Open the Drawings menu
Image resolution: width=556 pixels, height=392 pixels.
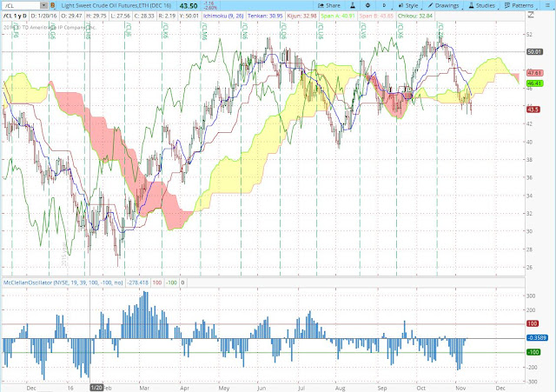(443, 6)
